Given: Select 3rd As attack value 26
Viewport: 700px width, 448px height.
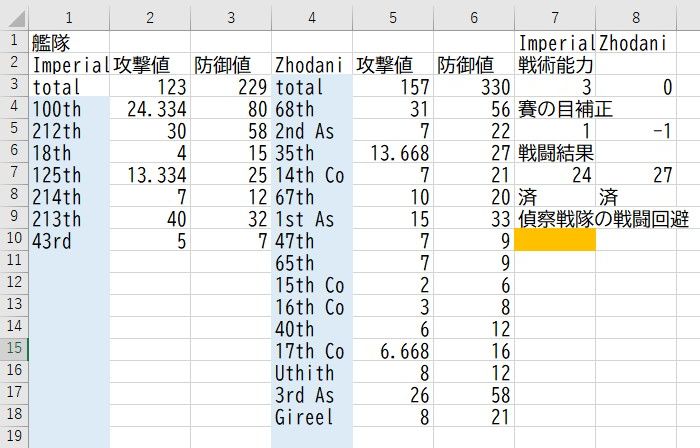Looking at the screenshot, I should point(393,394).
